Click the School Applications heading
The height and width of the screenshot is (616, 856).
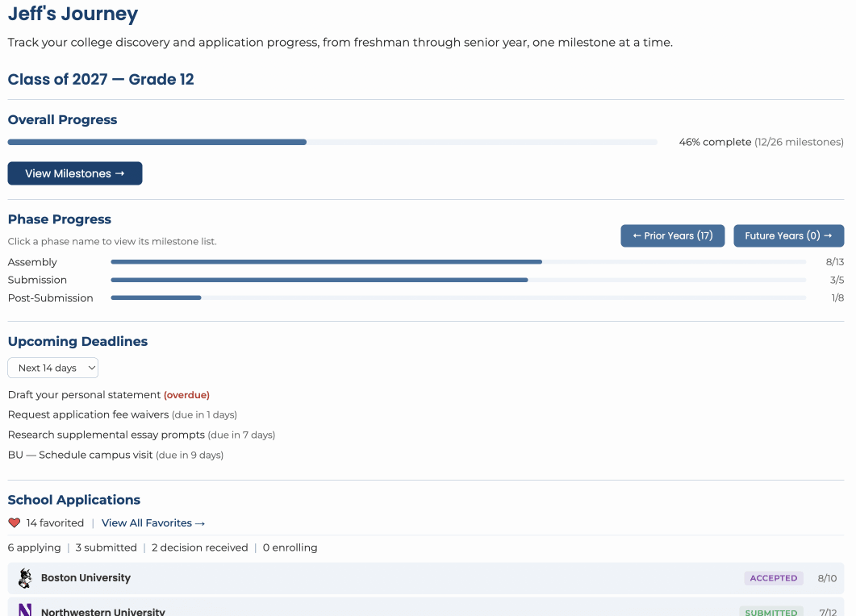pyautogui.click(x=73, y=500)
